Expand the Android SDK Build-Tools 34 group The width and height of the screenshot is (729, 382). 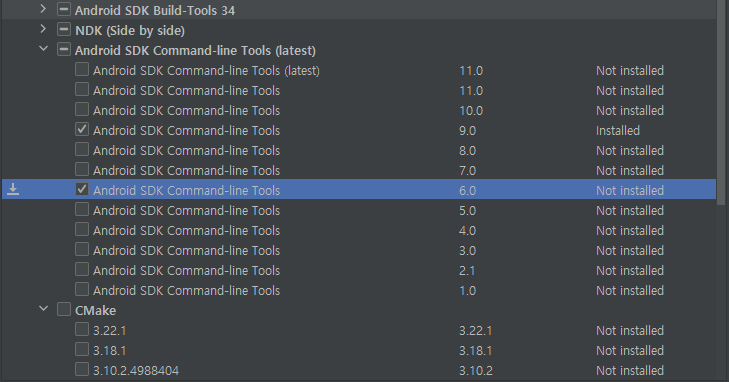click(x=43, y=9)
